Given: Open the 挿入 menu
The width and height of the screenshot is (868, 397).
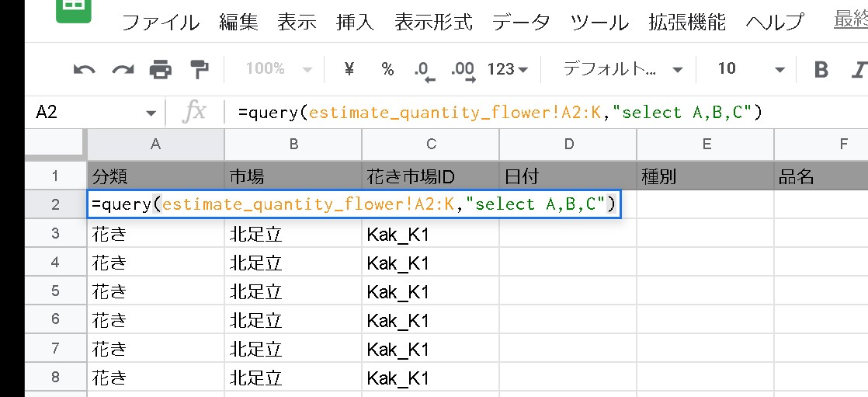Looking at the screenshot, I should [x=355, y=23].
